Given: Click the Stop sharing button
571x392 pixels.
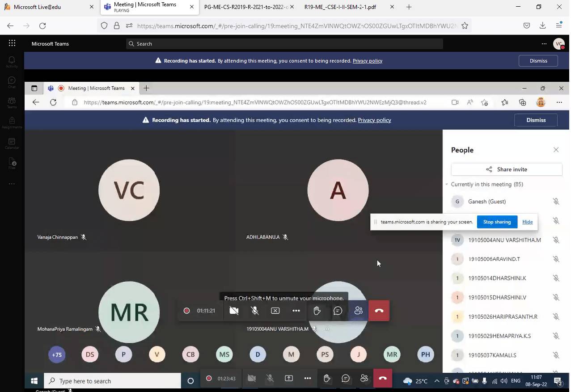Looking at the screenshot, I should [497, 222].
